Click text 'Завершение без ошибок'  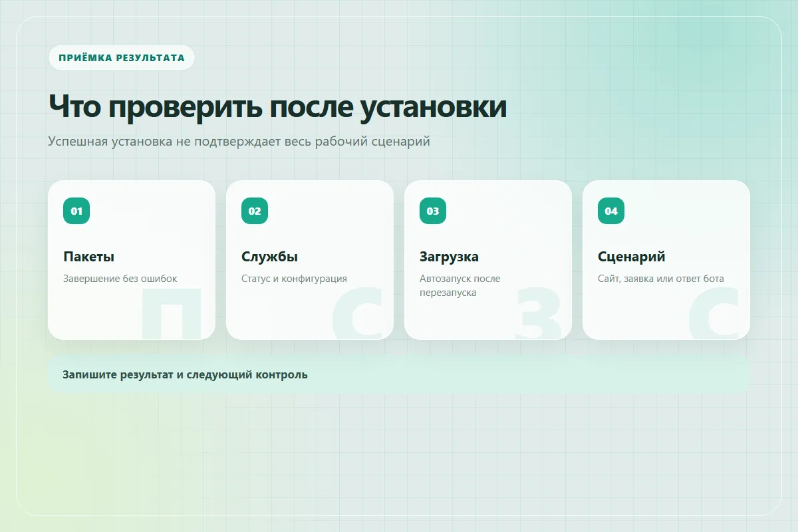pyautogui.click(x=120, y=279)
